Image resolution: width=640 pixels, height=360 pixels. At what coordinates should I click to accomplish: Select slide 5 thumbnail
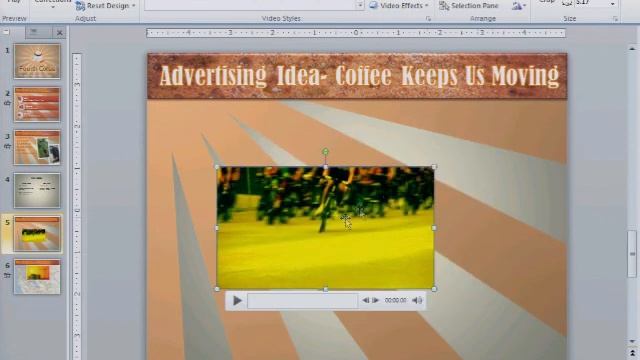point(37,234)
